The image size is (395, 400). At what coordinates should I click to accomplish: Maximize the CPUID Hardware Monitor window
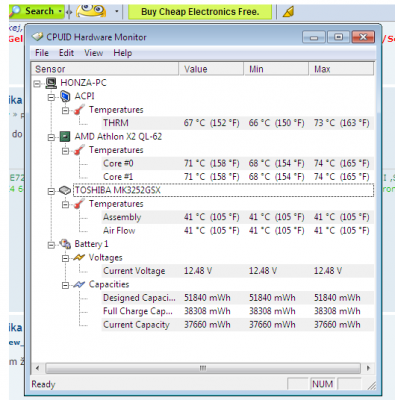coord(338,37)
